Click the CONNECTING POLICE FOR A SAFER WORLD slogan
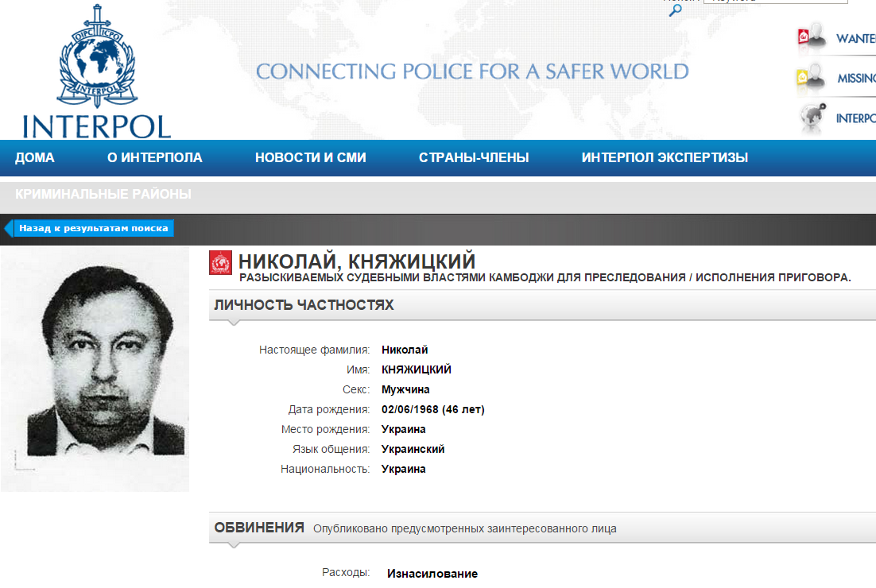Viewport: 876px width, 588px height. [x=472, y=72]
